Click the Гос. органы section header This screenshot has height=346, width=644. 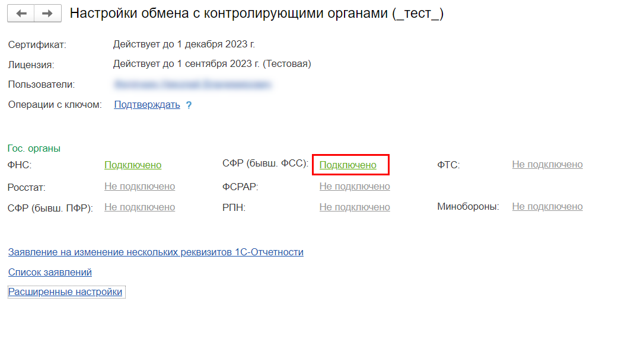tap(34, 148)
